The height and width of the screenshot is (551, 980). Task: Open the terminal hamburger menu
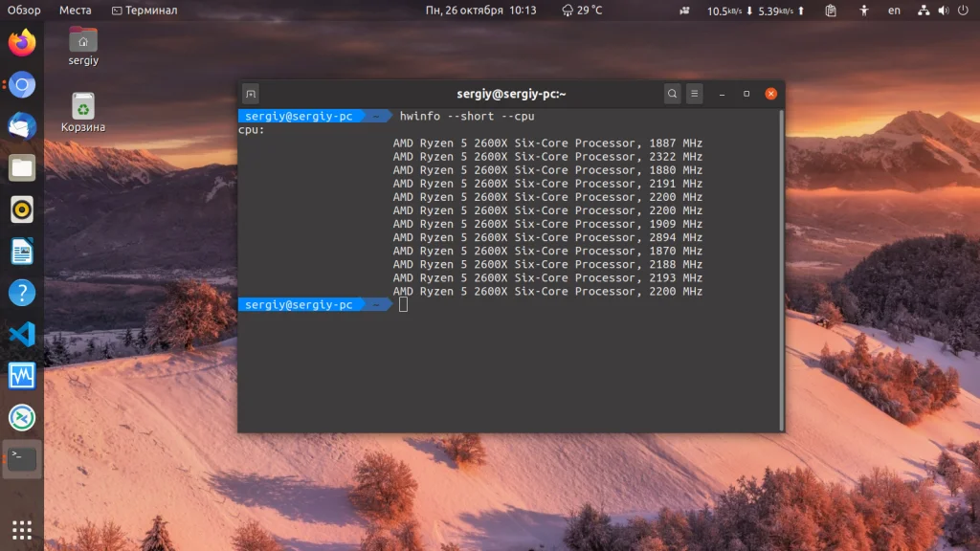(695, 94)
